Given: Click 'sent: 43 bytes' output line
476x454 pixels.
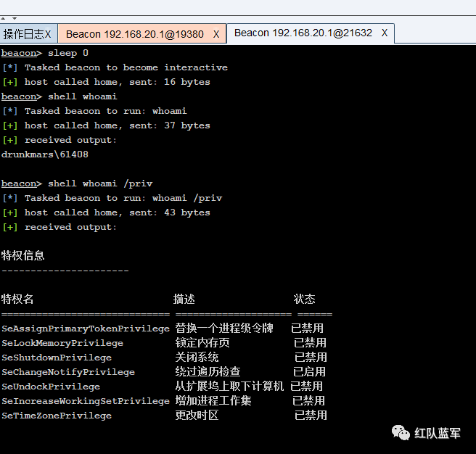Looking at the screenshot, I should (x=170, y=212).
